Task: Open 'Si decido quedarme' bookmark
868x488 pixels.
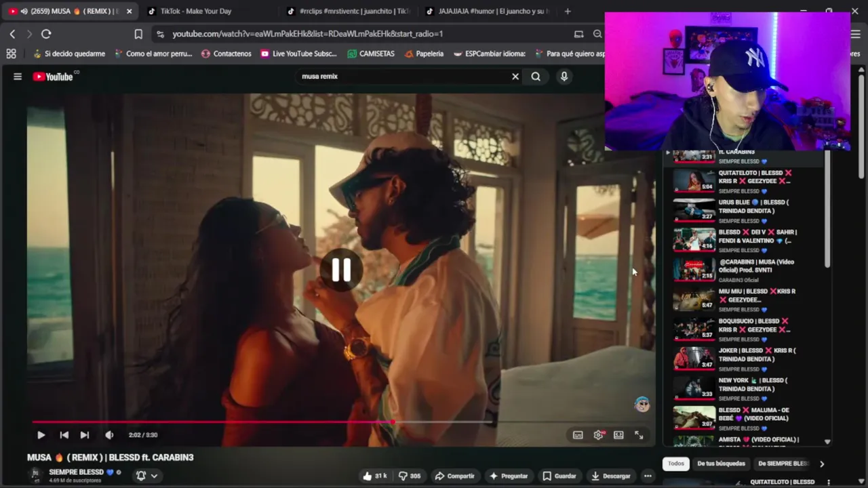Action: pos(68,54)
